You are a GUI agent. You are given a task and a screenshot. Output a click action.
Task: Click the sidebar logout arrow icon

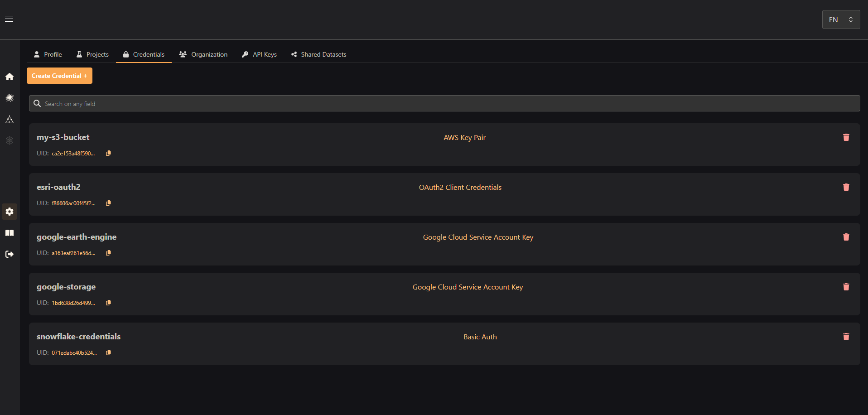(x=10, y=254)
